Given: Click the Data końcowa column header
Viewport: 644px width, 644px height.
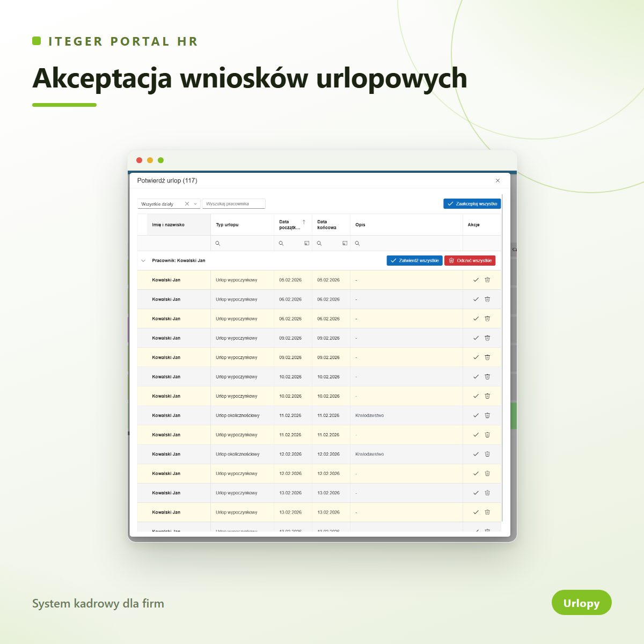Looking at the screenshot, I should [x=331, y=225].
